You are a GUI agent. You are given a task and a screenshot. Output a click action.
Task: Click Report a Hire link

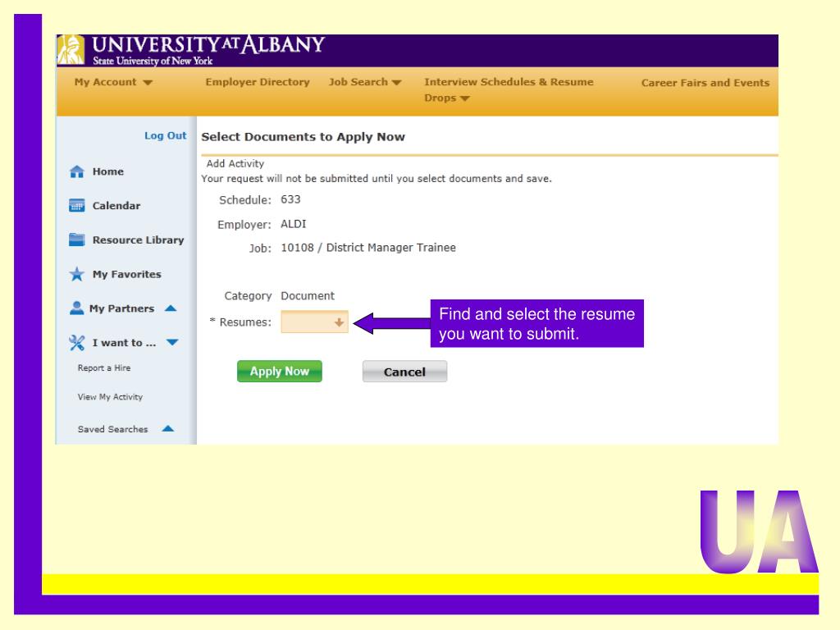point(104,368)
